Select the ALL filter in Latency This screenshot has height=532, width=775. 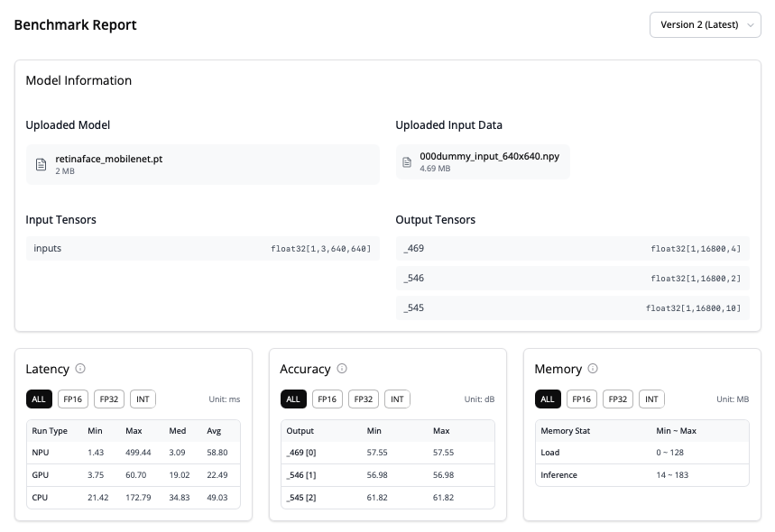(39, 399)
